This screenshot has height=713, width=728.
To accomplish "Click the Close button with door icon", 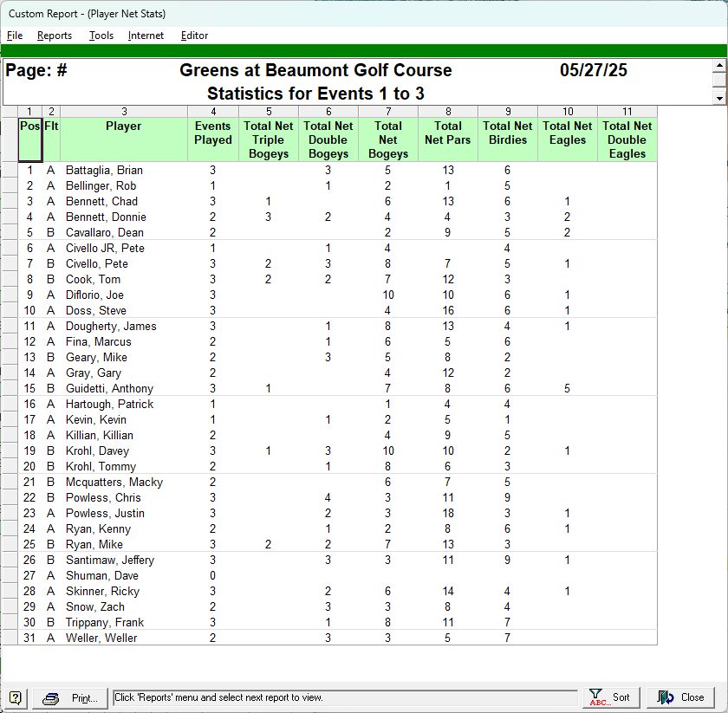I will pos(681,697).
